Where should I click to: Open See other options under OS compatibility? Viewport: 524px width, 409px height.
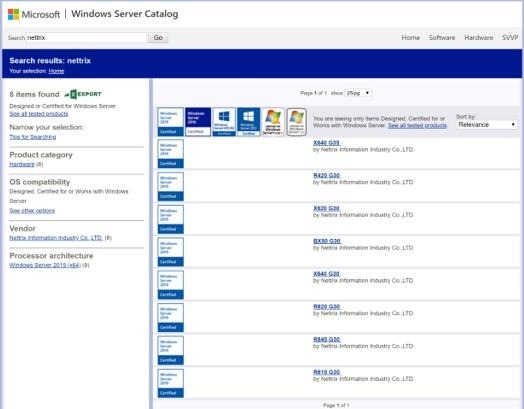click(x=32, y=211)
